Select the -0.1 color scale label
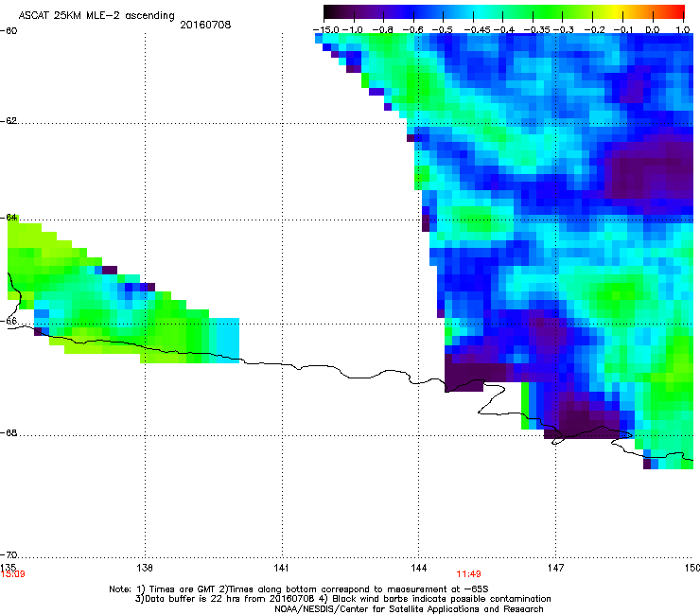The image size is (700, 615). pyautogui.click(x=623, y=30)
